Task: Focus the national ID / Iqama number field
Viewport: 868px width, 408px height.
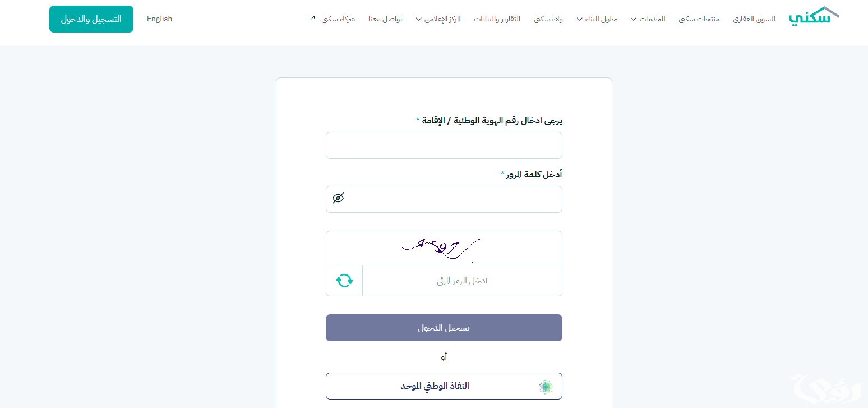Action: (444, 145)
